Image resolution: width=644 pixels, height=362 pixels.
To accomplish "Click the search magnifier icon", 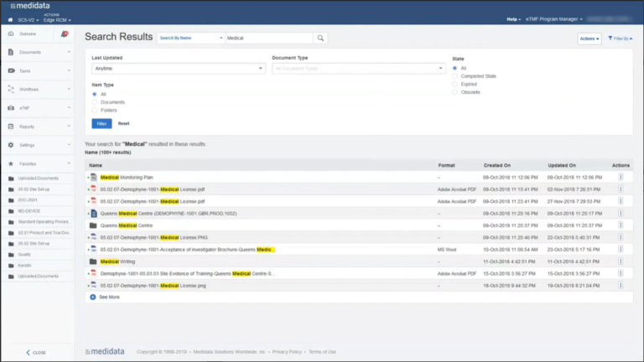I will (320, 39).
